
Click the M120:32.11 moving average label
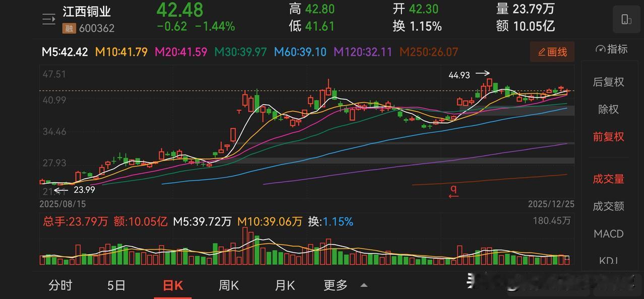[363, 52]
